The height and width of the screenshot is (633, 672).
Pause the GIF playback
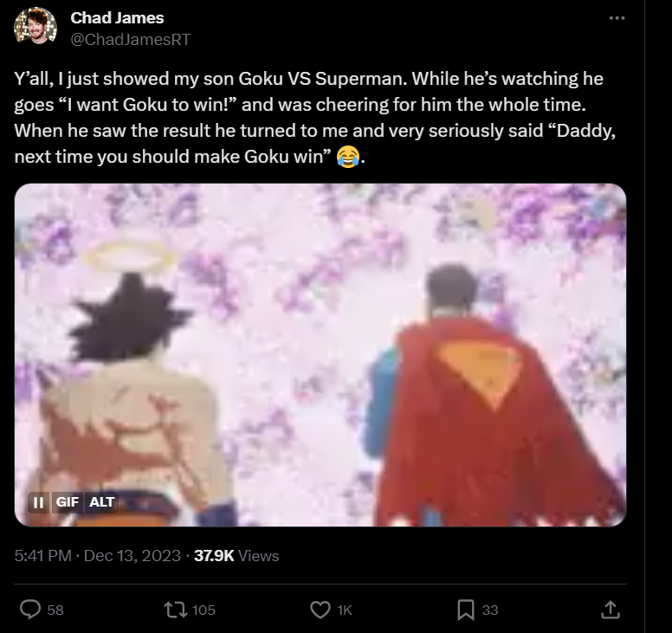point(39,502)
